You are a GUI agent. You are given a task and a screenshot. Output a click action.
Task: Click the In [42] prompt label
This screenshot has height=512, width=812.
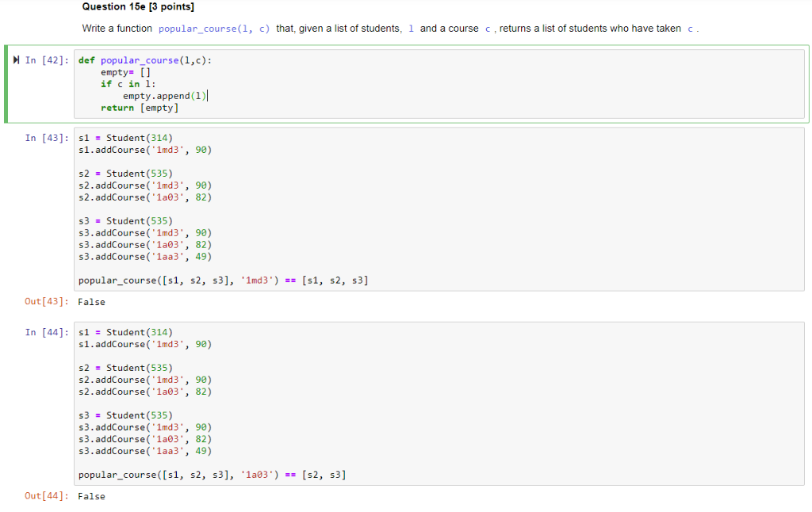click(x=47, y=60)
